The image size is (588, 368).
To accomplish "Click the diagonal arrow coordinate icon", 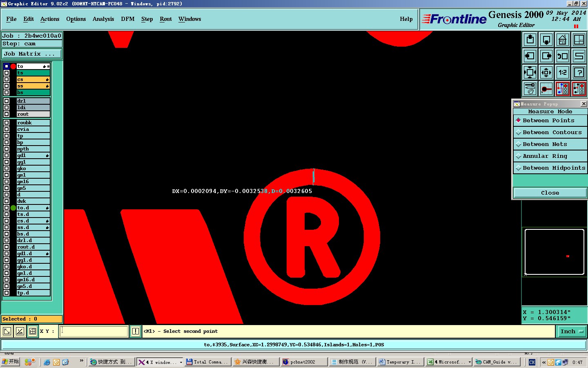I will [x=7, y=331].
